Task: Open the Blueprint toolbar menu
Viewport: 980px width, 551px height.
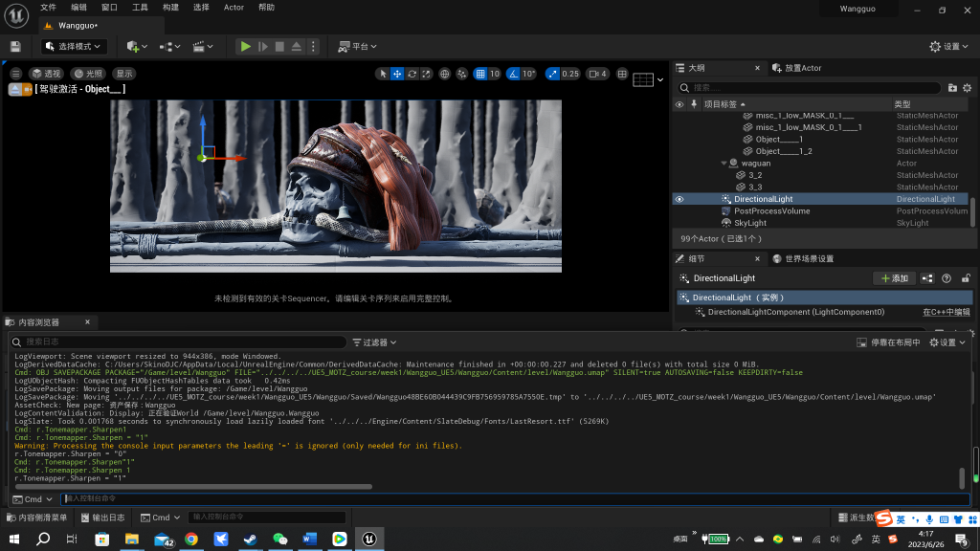Action: [169, 46]
